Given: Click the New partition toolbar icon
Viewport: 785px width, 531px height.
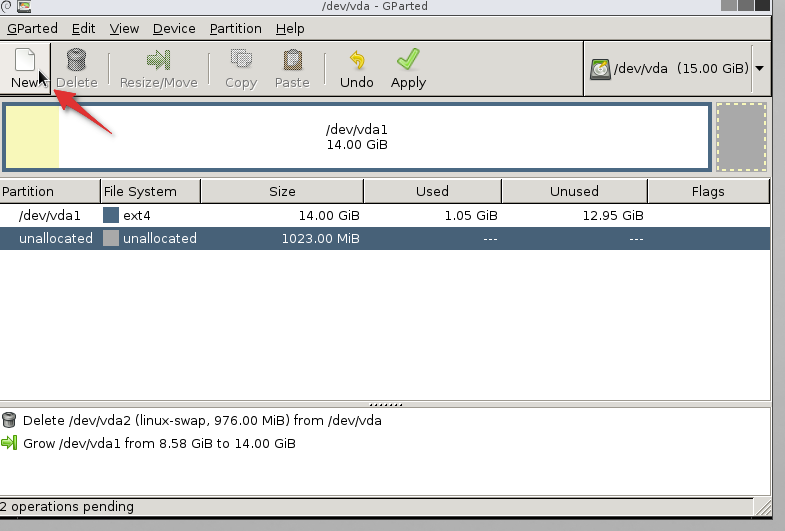Looking at the screenshot, I should click(x=24, y=60).
